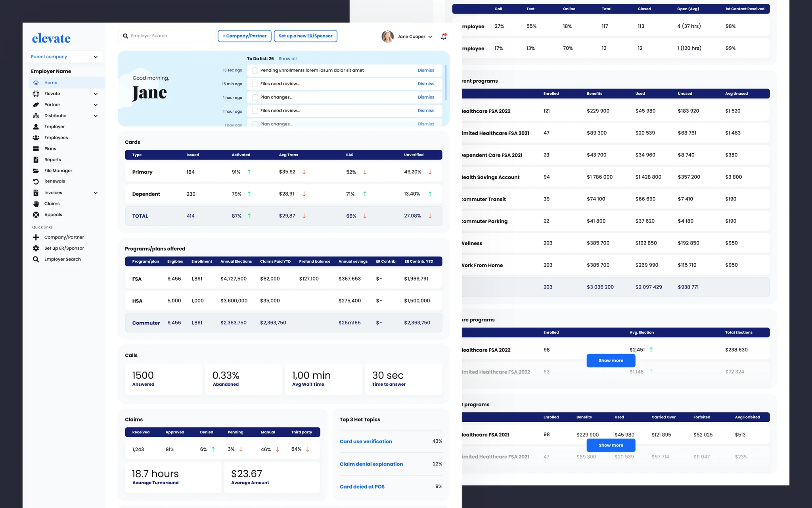Screen dimensions: 812x508
Task: Click Show more button over Healthcare FSA 2022 row
Action: tap(611, 360)
